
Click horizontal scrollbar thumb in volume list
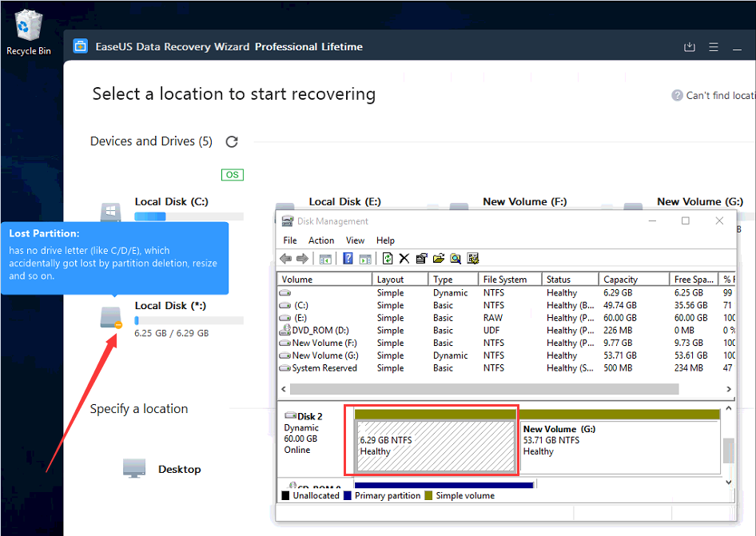pos(484,388)
